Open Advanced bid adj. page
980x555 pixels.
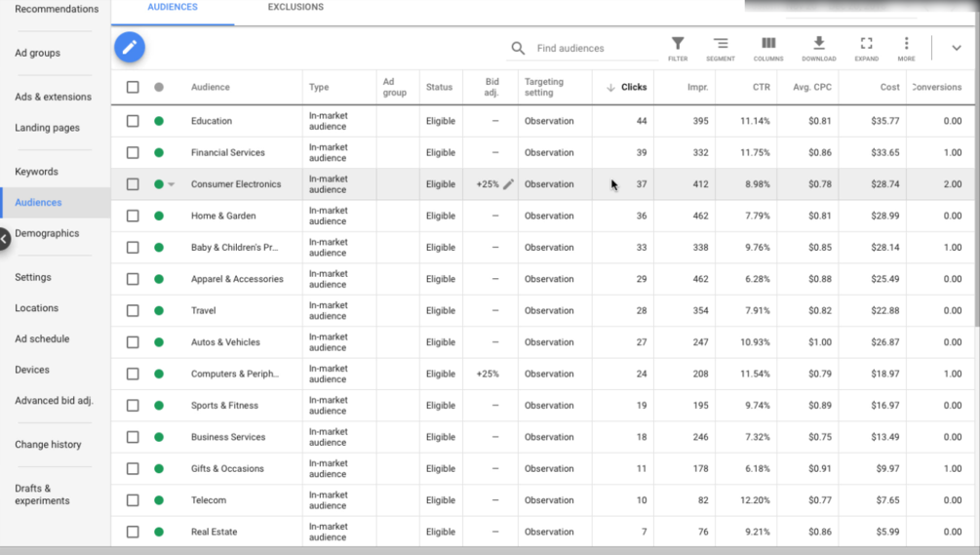tap(55, 401)
